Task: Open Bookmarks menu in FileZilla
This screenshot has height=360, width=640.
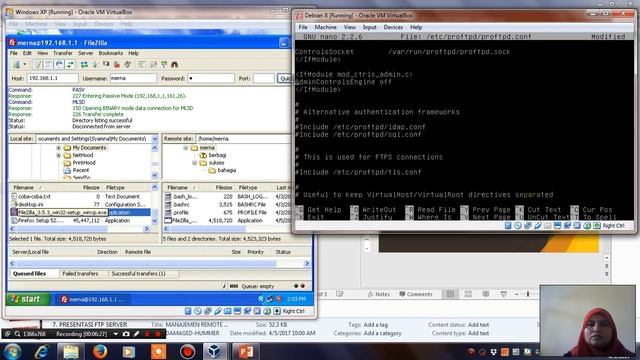Action: (111, 53)
